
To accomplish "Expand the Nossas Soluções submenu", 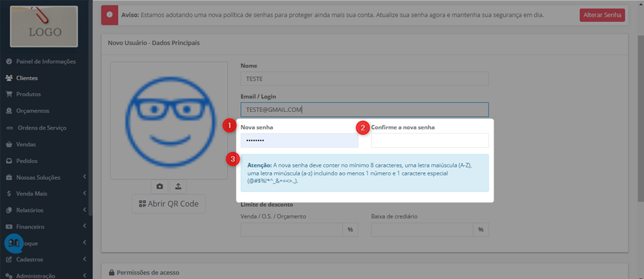I will 84,177.
